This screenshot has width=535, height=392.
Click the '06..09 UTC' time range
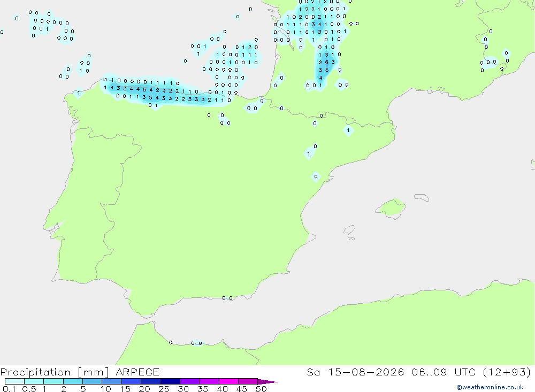(443, 372)
